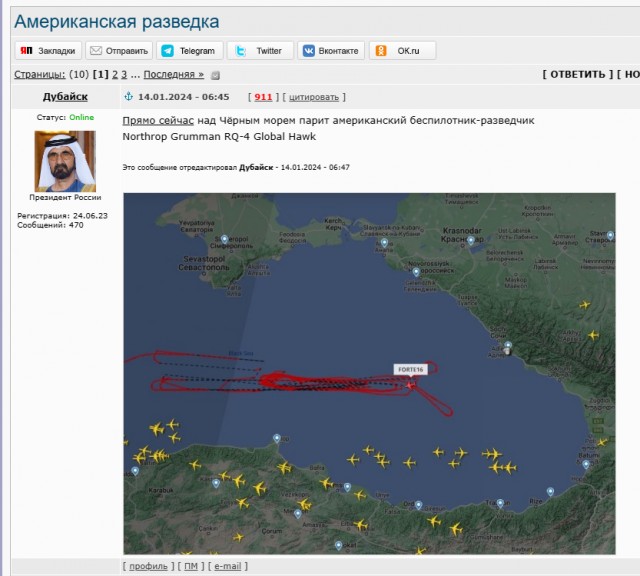Click the Sinop airport pin on map
Screen dimensions: 640x576
[x=277, y=438]
